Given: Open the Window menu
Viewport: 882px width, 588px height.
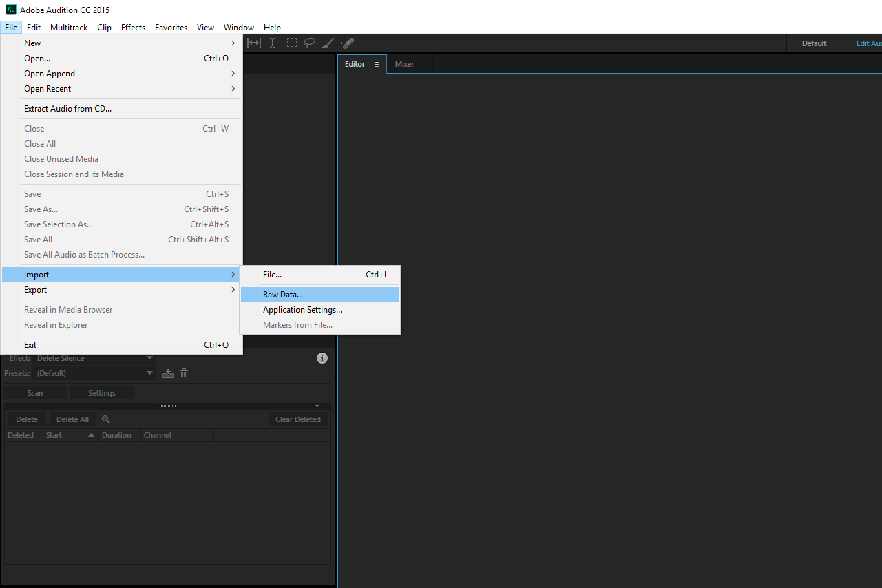Looking at the screenshot, I should [x=239, y=28].
